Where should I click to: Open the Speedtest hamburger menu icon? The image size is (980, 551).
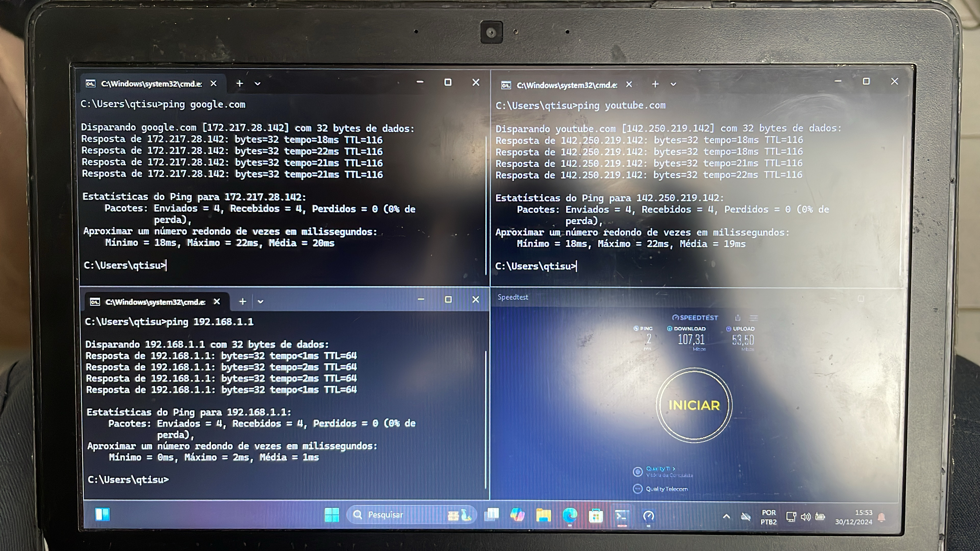(754, 318)
